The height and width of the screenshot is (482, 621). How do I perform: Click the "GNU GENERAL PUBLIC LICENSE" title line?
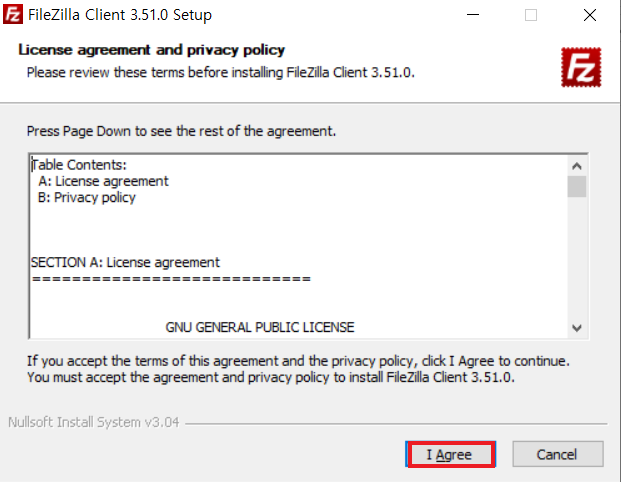[260, 327]
